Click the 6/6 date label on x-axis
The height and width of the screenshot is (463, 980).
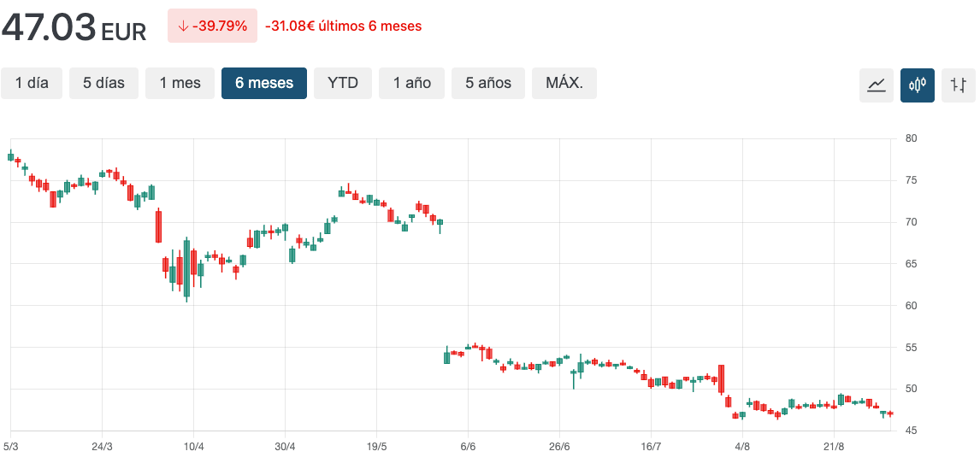[468, 446]
